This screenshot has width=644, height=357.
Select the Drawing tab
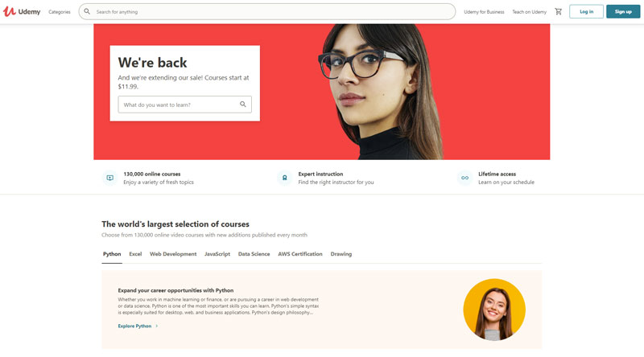click(341, 254)
